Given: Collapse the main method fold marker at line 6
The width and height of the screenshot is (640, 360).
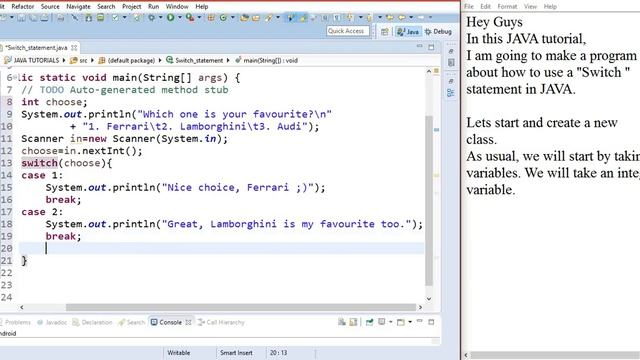Looking at the screenshot, I should (x=16, y=77).
